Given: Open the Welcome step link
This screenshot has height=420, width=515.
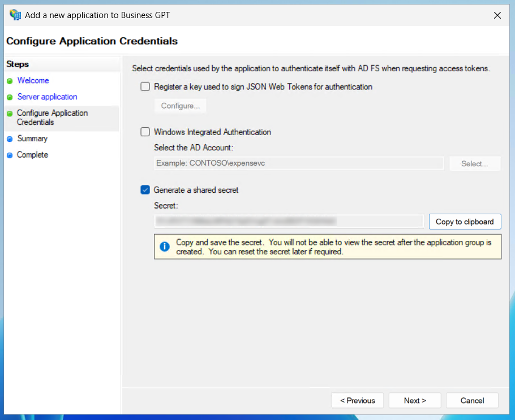Looking at the screenshot, I should pos(33,80).
